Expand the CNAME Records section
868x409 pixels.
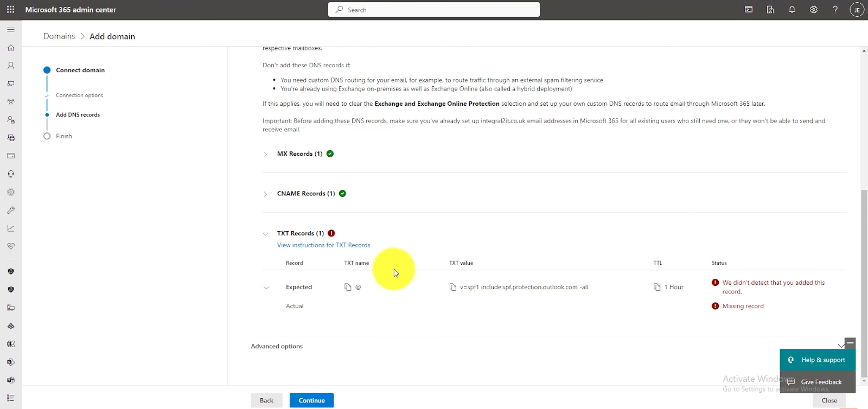coord(265,194)
